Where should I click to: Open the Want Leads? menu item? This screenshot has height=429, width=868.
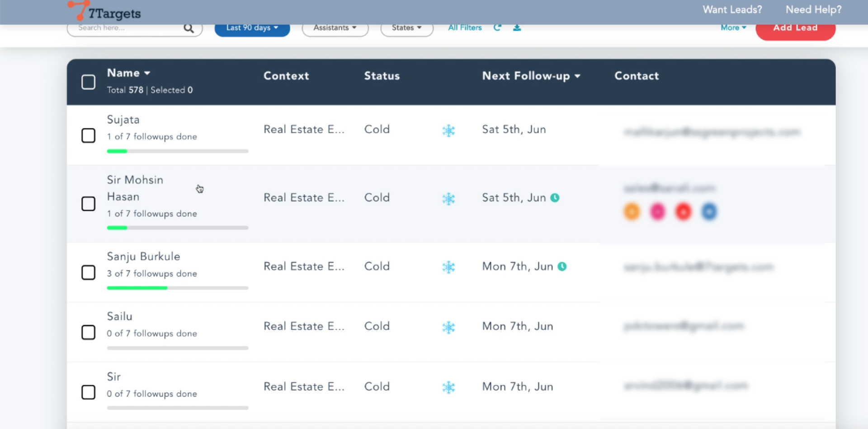coord(732,9)
